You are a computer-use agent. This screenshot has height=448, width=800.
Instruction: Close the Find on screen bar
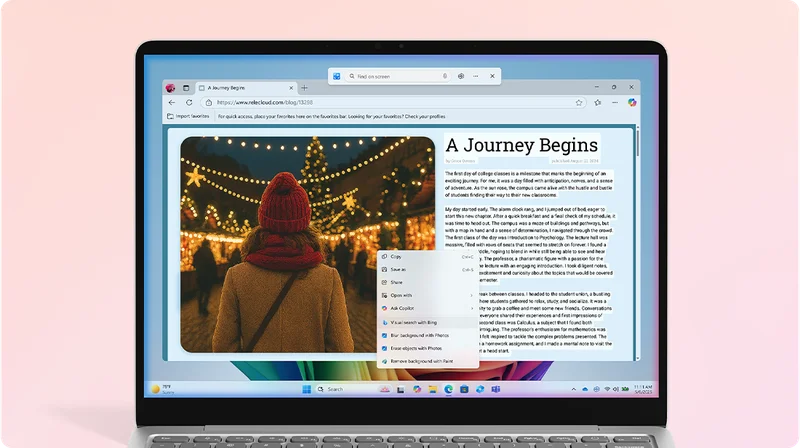click(x=492, y=77)
